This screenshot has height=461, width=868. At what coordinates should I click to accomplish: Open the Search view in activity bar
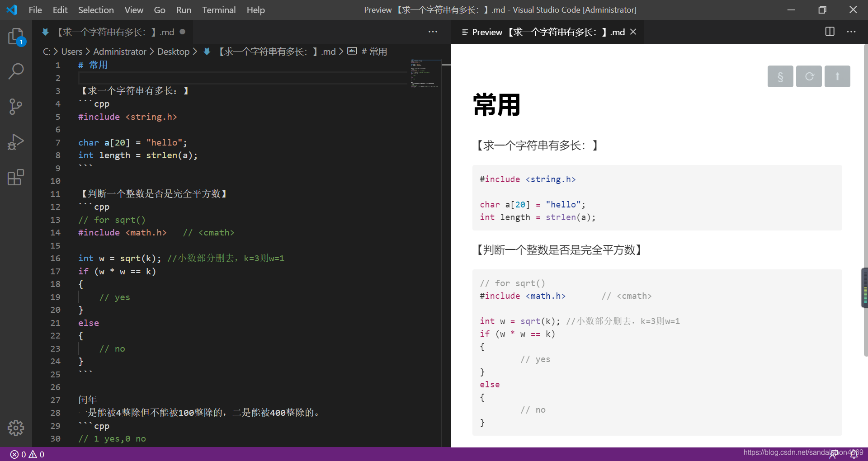pos(16,71)
